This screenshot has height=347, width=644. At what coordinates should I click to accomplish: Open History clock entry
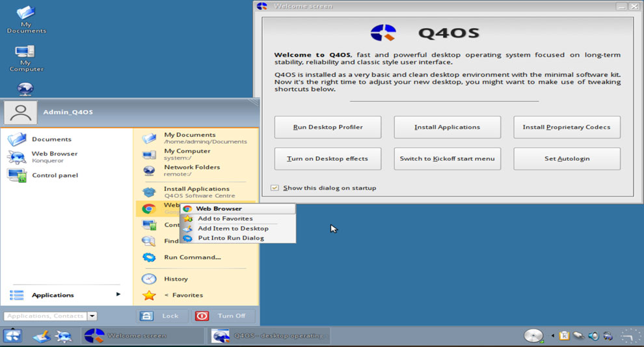tap(165, 279)
